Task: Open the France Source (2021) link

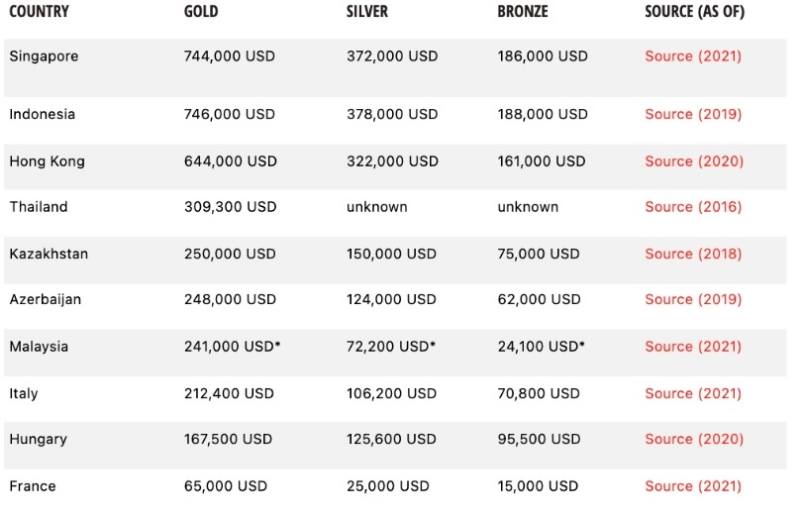Action: click(693, 486)
